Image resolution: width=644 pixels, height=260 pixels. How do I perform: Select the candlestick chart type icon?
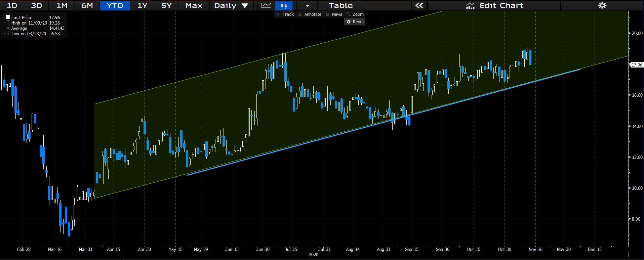coord(284,5)
